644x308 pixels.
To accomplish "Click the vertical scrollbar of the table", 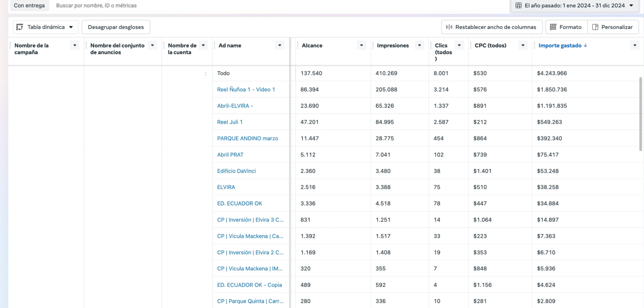I will tap(640, 114).
